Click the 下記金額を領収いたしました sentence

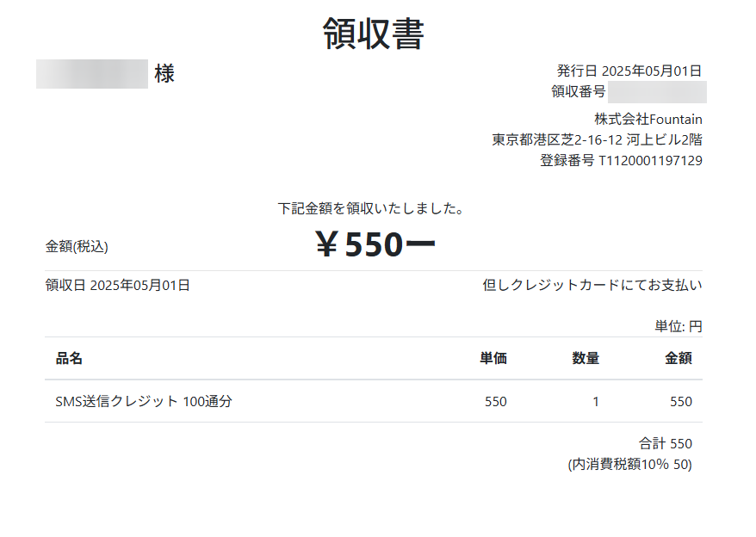pyautogui.click(x=371, y=208)
